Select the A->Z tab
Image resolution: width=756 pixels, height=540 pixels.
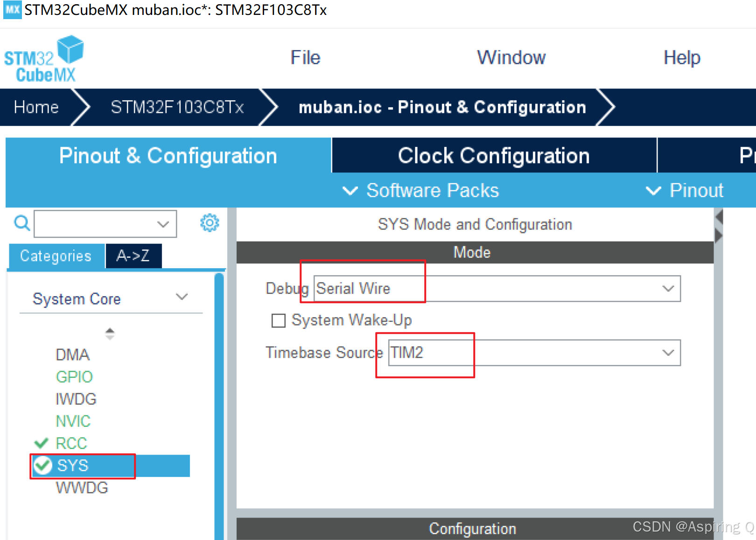point(133,256)
